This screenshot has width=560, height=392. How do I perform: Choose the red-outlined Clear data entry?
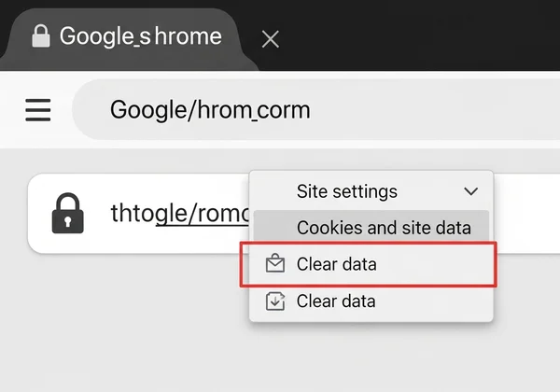coord(369,264)
